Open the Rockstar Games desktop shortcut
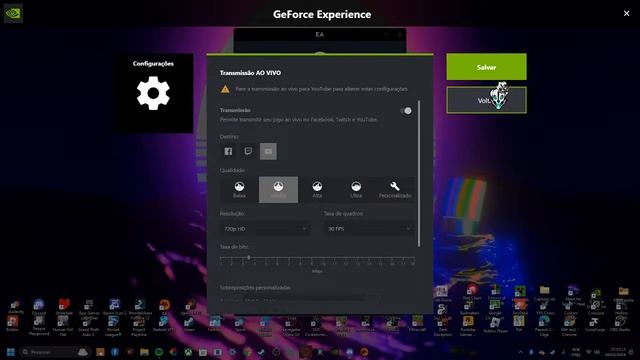This screenshot has width=640, height=360. coord(468,327)
